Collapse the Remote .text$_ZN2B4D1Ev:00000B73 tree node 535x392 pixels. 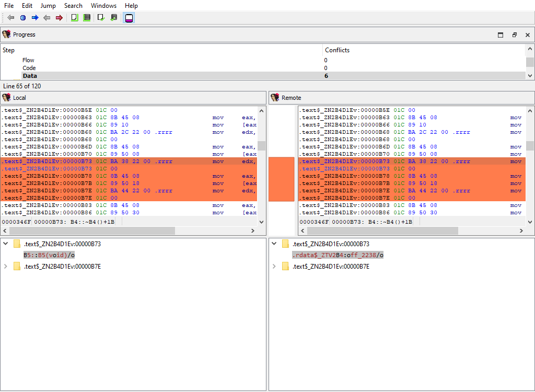[274, 244]
